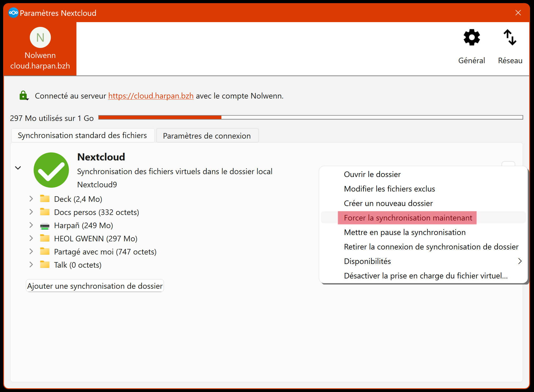Click the Deck folder icon
The height and width of the screenshot is (392, 534).
[x=45, y=199]
